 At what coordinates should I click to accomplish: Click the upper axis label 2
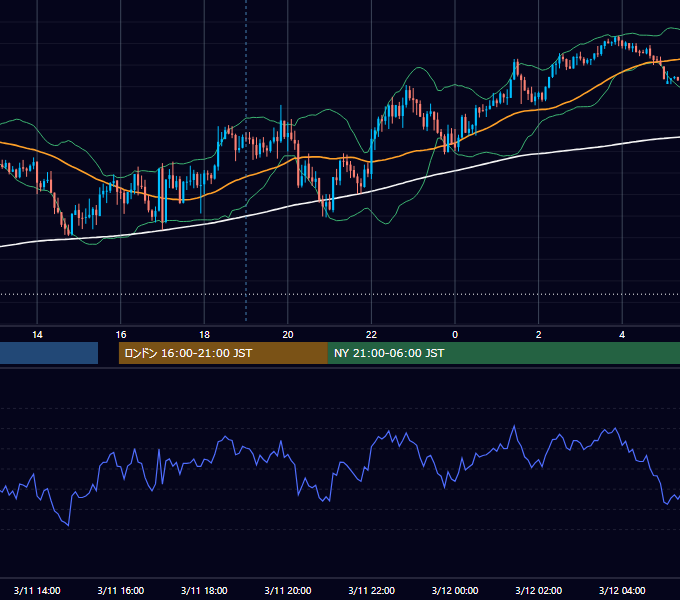538,335
